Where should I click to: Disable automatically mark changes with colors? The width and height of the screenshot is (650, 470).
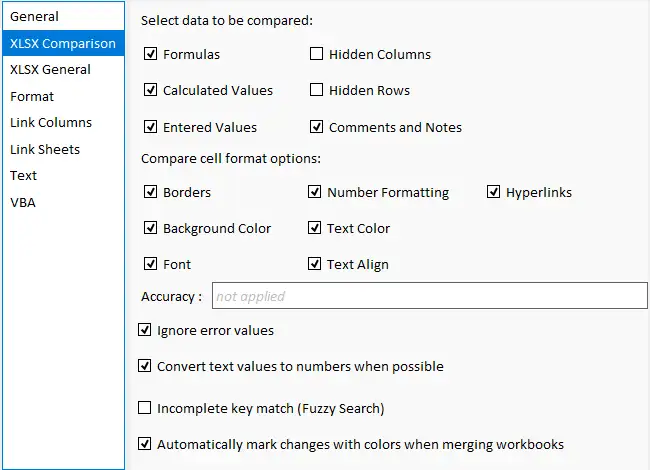click(x=144, y=443)
